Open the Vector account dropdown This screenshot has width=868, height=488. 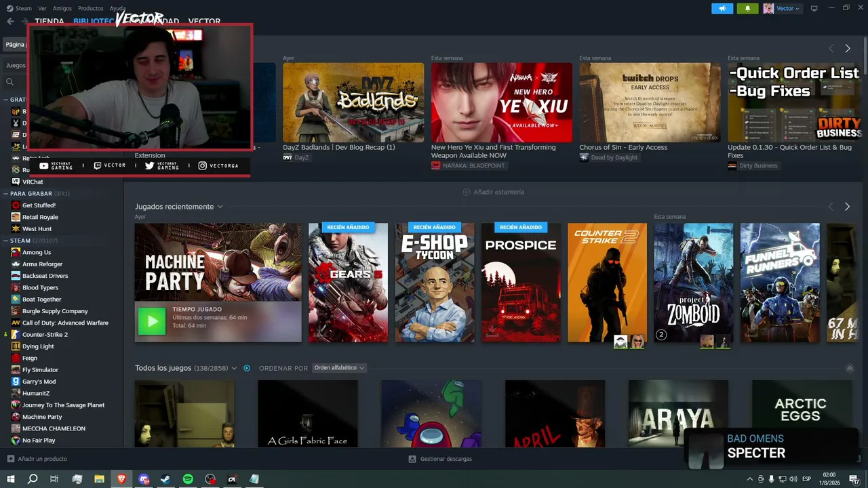coord(787,8)
